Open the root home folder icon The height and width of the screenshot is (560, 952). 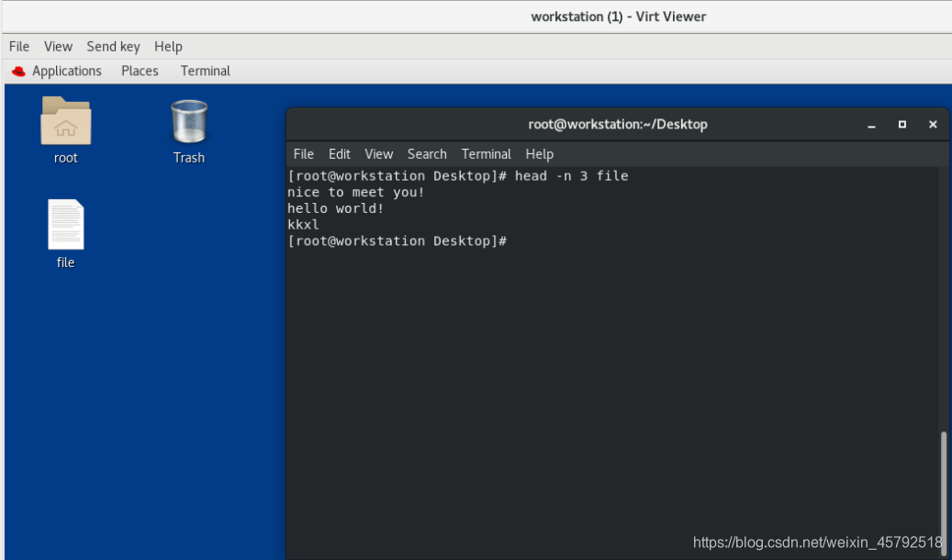coord(65,120)
